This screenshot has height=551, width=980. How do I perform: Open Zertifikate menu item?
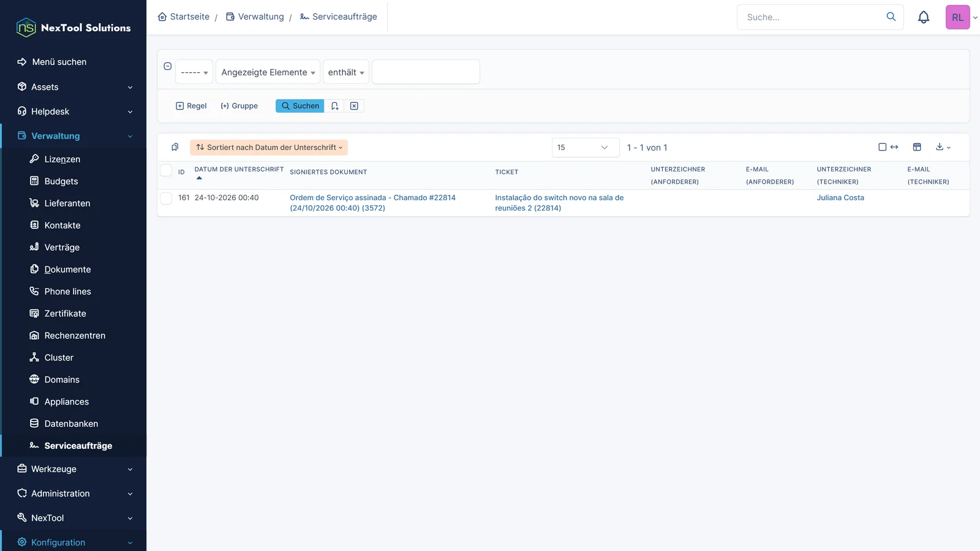(x=65, y=313)
